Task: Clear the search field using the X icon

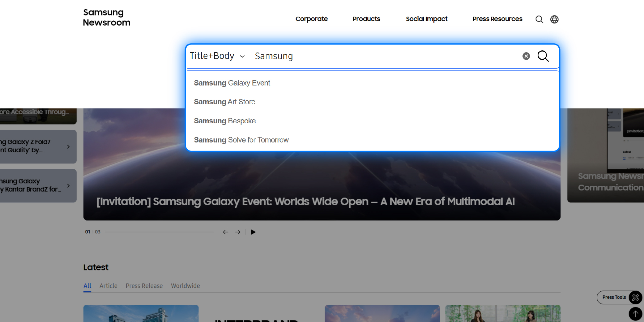Action: 526,56
